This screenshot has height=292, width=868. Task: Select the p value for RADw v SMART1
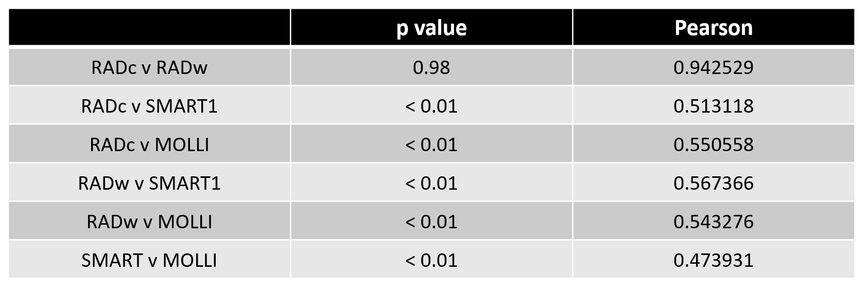pyautogui.click(x=431, y=184)
